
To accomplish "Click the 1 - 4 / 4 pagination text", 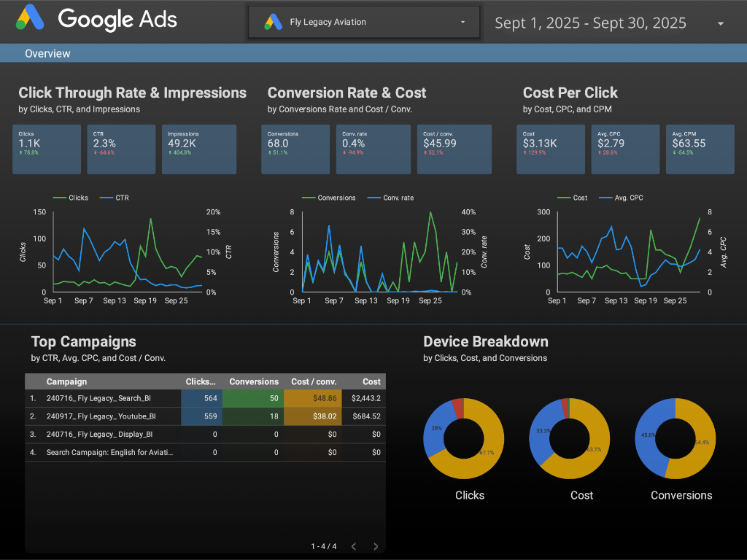I will (324, 546).
